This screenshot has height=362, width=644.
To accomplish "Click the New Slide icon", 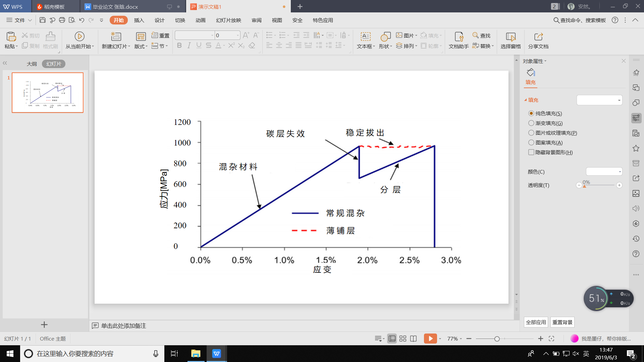I will (116, 36).
